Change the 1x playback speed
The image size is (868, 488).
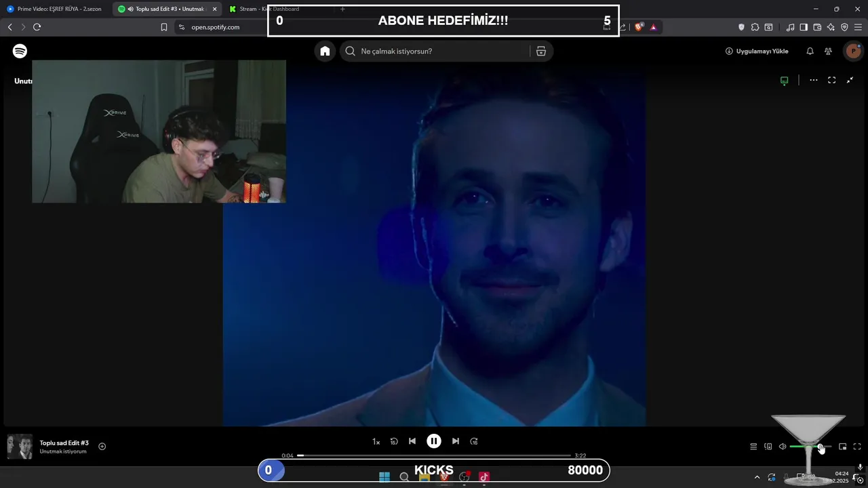tap(376, 441)
